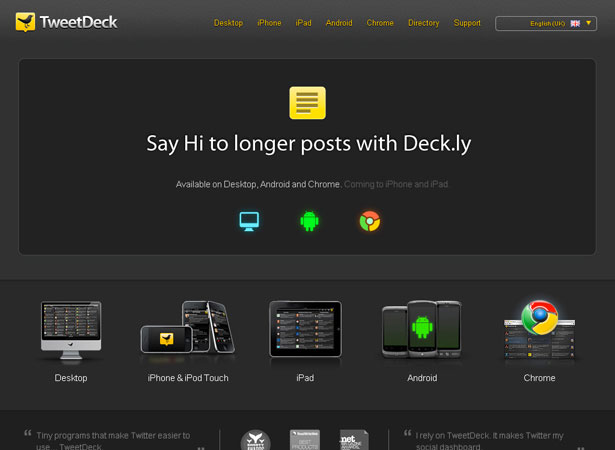Click the TweetDeck bird logo icon
Image resolution: width=615 pixels, height=450 pixels.
click(25, 22)
